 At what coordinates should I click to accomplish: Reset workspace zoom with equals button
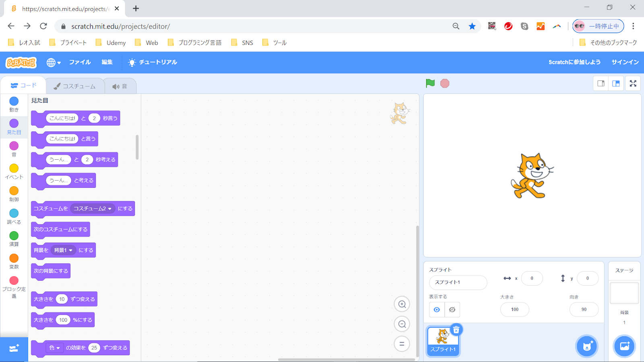coord(402,343)
